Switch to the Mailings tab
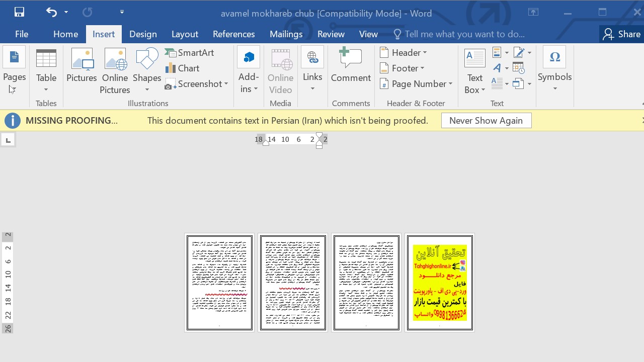The image size is (644, 362). click(x=286, y=34)
